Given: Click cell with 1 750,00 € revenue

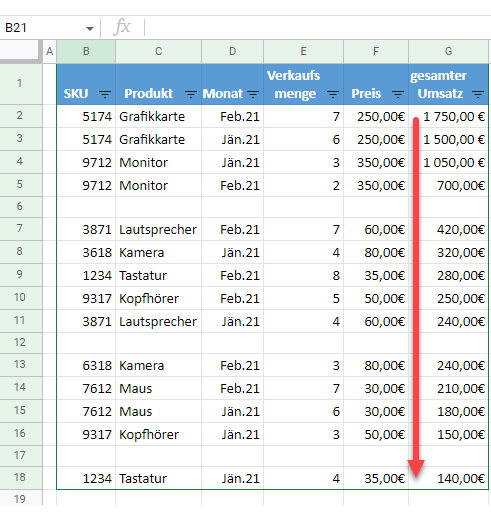Looking at the screenshot, I should 448,116.
